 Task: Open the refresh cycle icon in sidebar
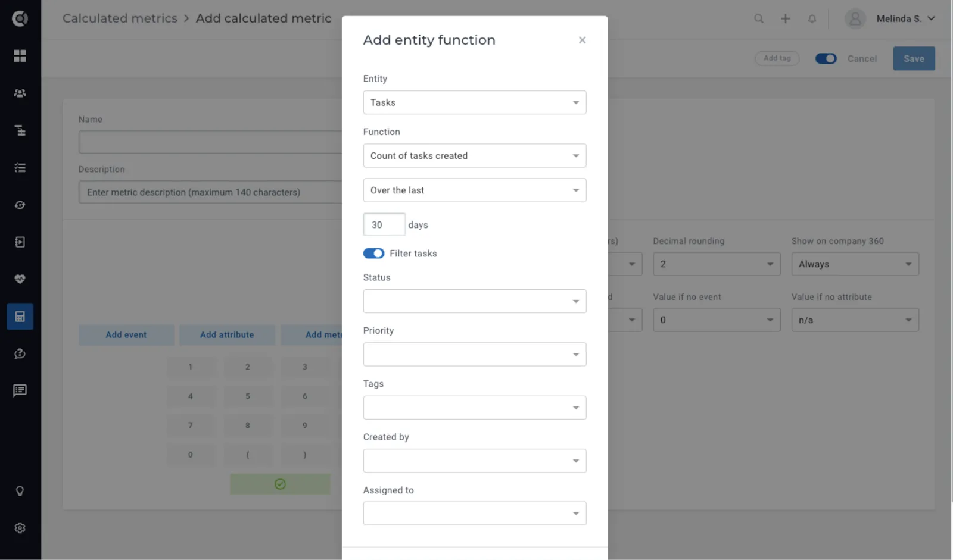[x=20, y=205]
